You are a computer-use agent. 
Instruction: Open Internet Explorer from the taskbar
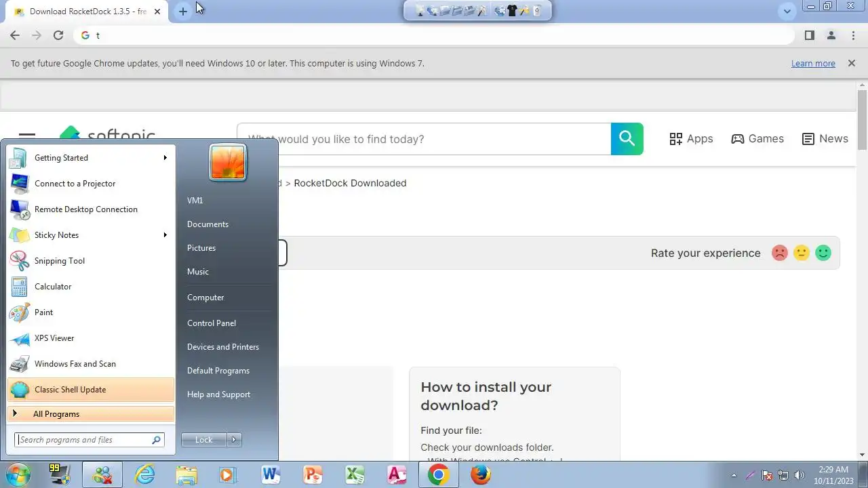[145, 474]
